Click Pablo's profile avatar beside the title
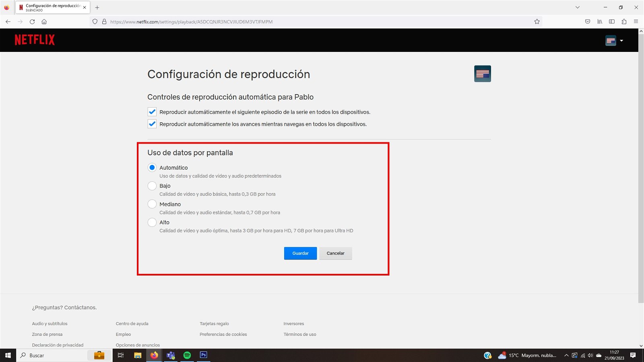 coord(482,74)
